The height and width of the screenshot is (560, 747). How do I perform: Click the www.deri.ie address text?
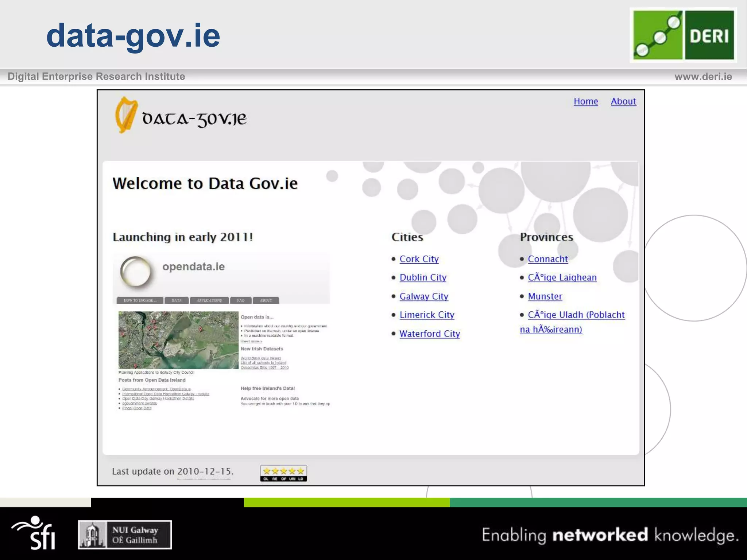pos(703,77)
